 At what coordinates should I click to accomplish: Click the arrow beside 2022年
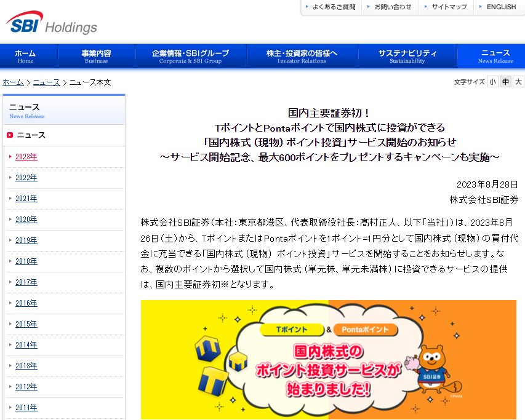10,177
